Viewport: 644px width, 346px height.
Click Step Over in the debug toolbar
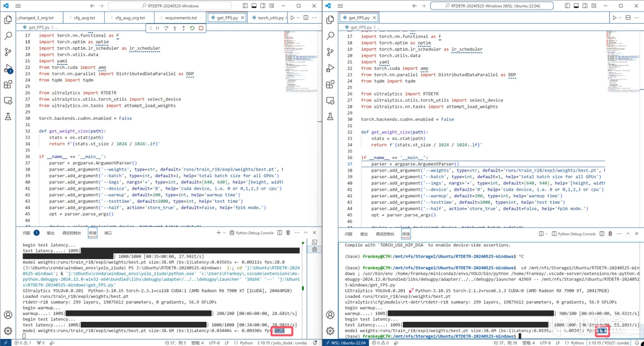point(166,28)
